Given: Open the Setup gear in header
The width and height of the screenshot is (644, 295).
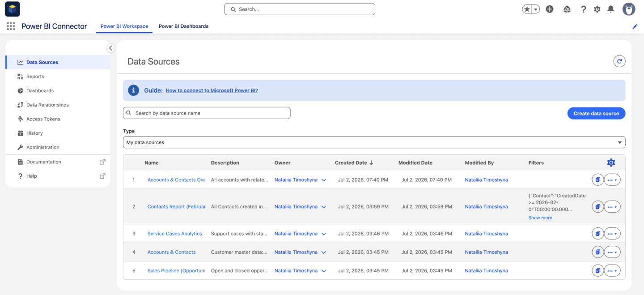Looking at the screenshot, I should pyautogui.click(x=597, y=9).
